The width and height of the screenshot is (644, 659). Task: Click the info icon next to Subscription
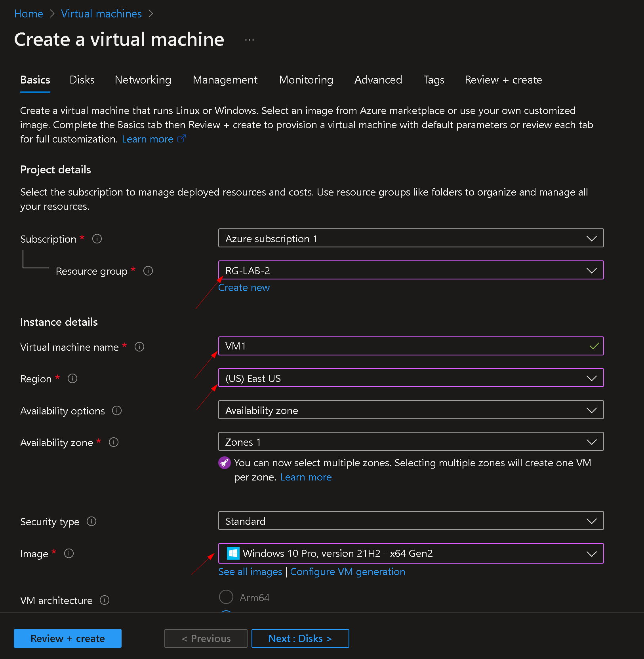tap(97, 239)
